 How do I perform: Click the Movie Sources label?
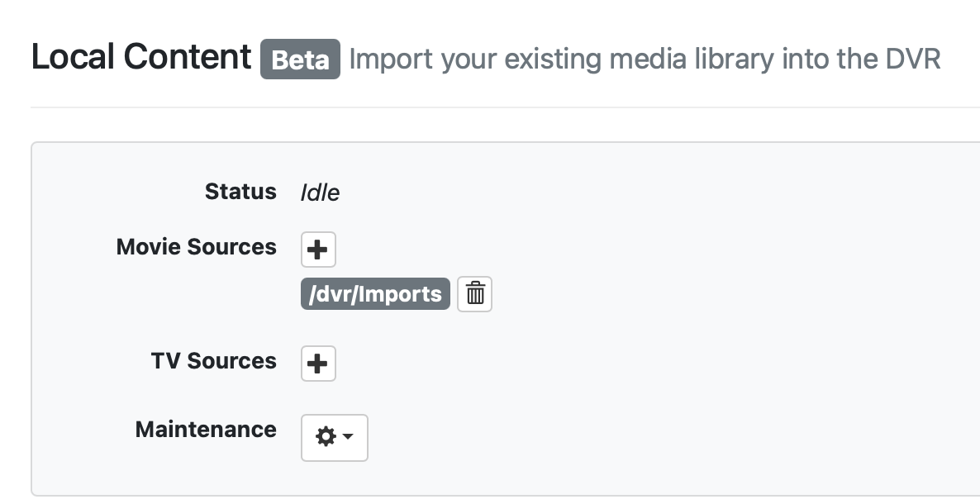[x=197, y=247]
